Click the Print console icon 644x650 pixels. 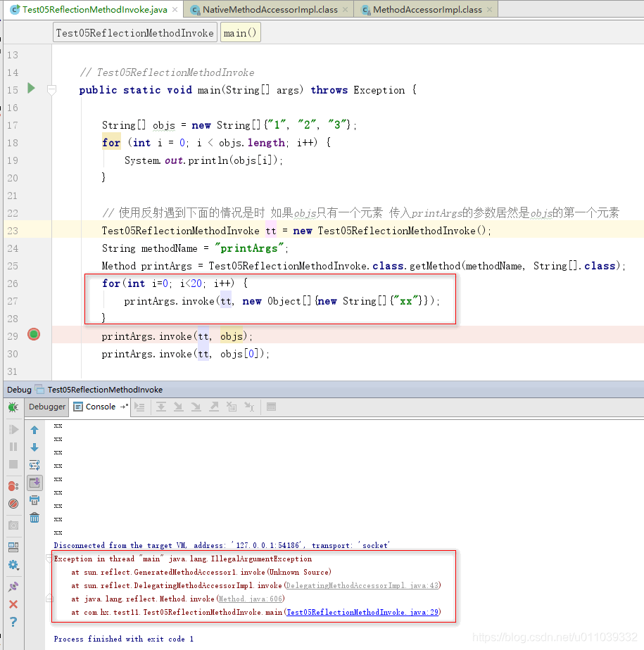point(34,500)
